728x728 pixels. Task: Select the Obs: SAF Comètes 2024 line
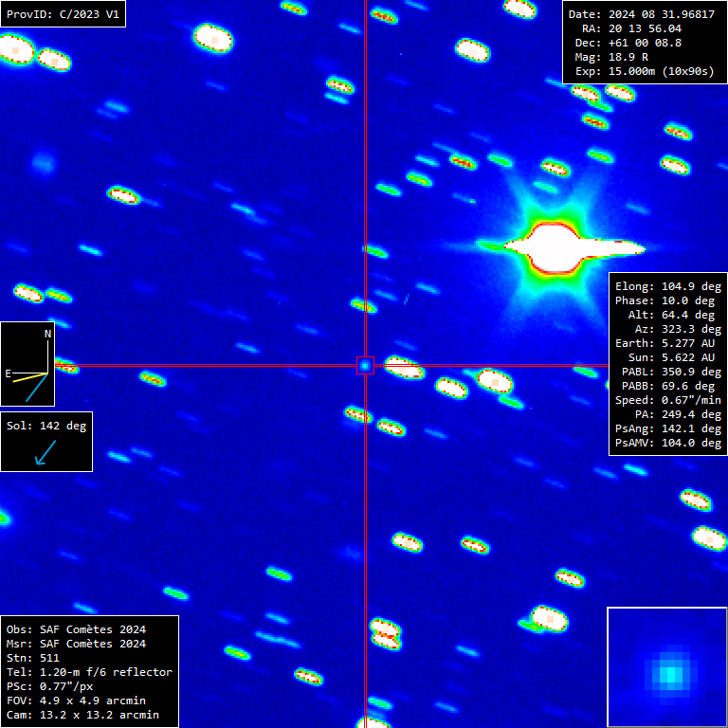coord(76,629)
